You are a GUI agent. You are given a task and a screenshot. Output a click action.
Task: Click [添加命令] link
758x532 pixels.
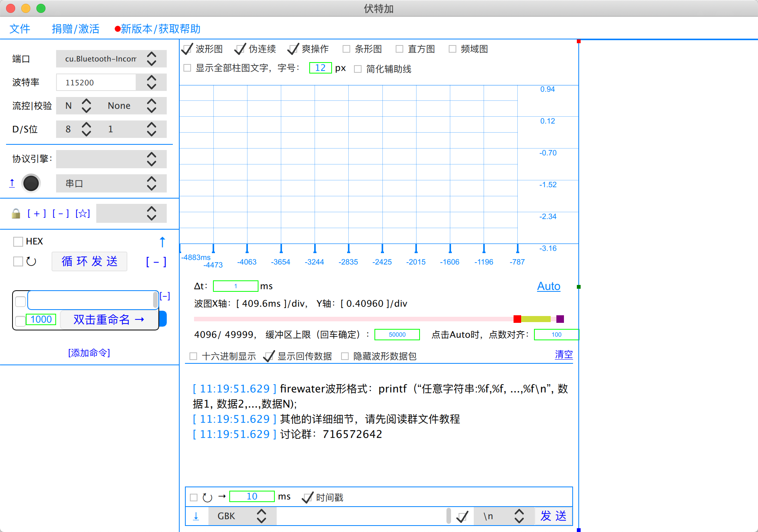click(x=89, y=353)
